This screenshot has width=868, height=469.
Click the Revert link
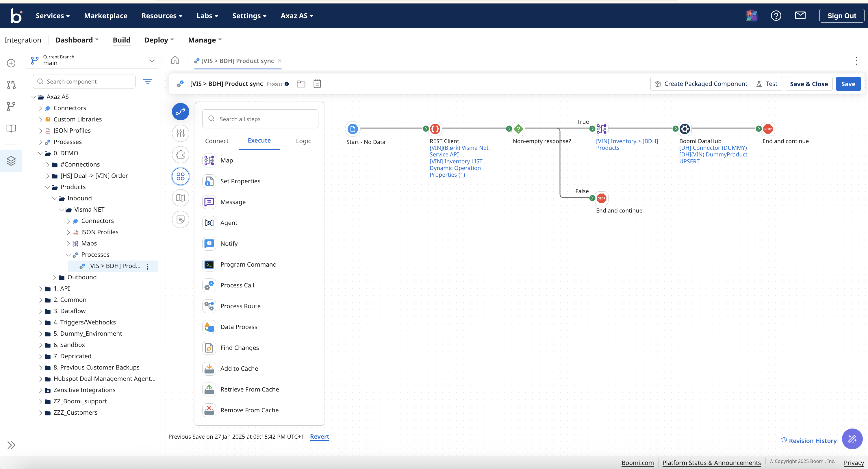[x=319, y=436]
